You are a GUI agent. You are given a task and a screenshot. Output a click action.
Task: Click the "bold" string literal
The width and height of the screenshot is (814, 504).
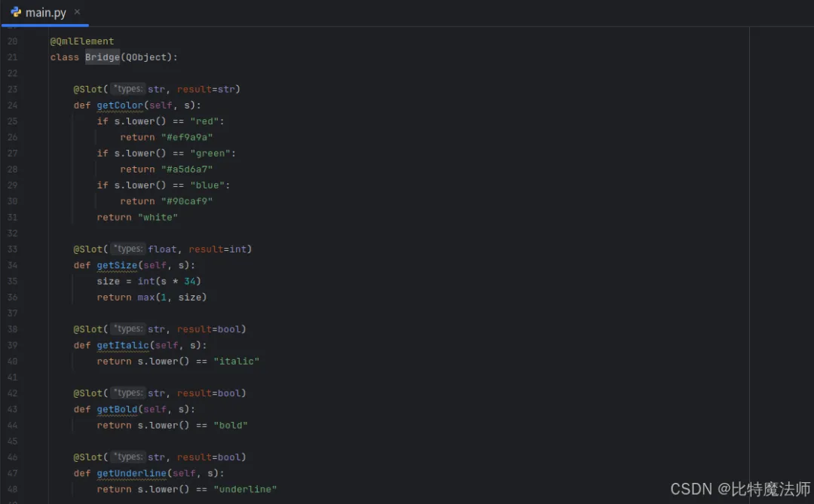coord(231,425)
